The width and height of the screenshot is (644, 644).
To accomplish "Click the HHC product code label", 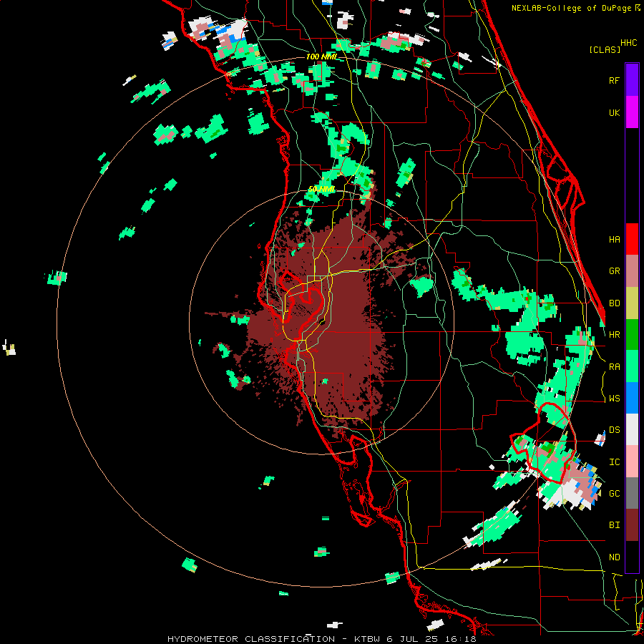I will 629,43.
